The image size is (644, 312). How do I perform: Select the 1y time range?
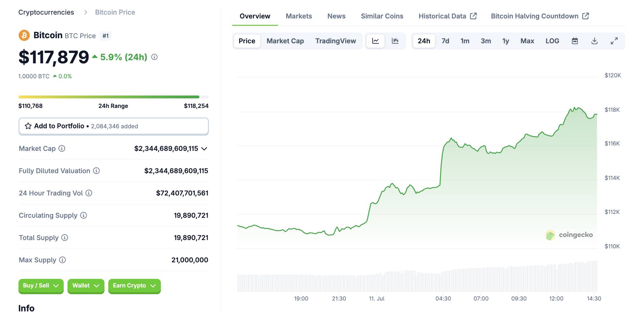pos(505,41)
